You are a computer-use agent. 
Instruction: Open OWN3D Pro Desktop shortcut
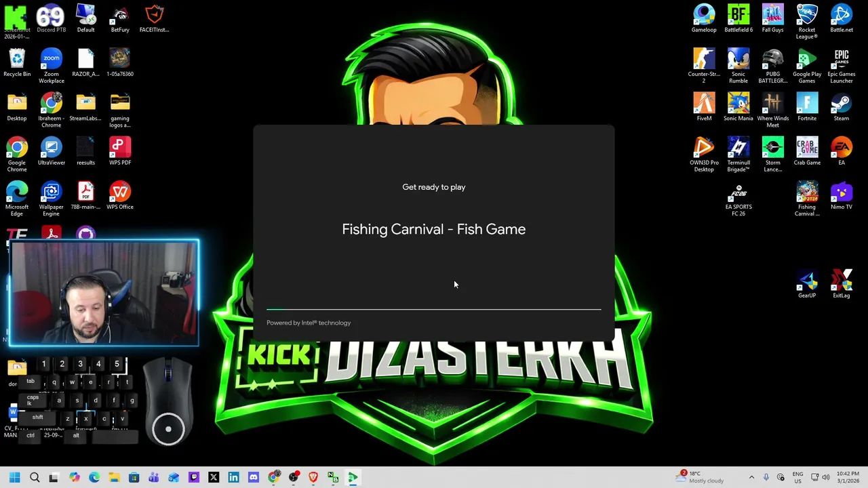[704, 155]
